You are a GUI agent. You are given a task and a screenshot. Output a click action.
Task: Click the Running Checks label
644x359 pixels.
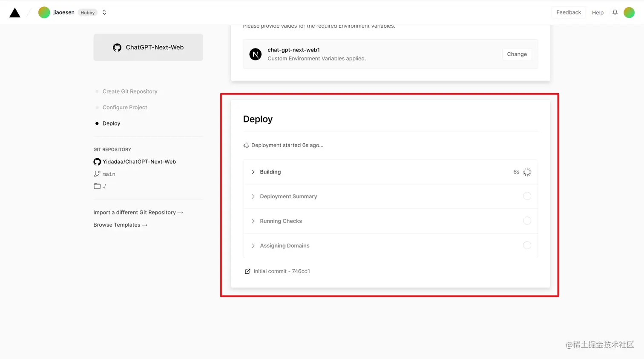click(x=281, y=221)
